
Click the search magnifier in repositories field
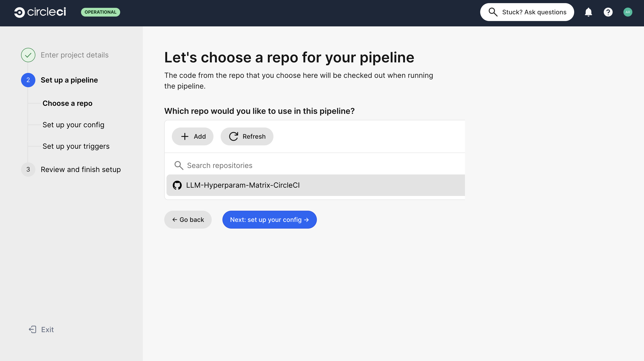(179, 165)
